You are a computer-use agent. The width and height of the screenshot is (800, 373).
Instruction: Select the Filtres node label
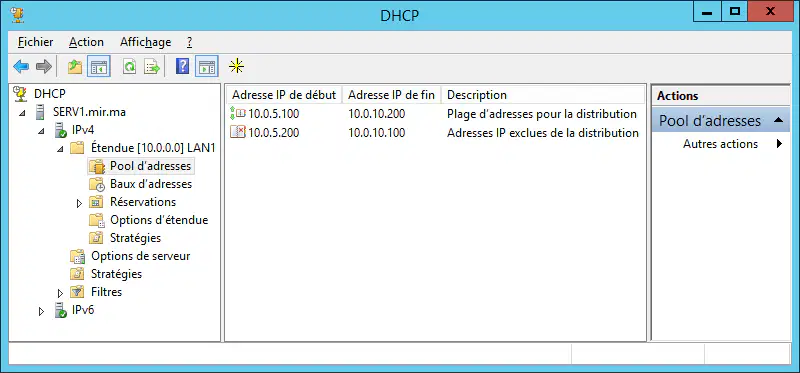coord(107,292)
